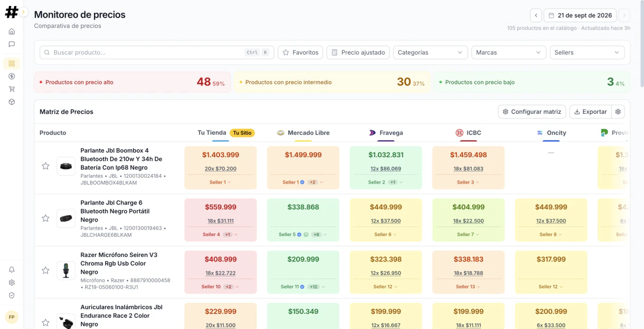Click the Mercado Libre logo icon
This screenshot has height=329, width=644.
coord(281,133)
